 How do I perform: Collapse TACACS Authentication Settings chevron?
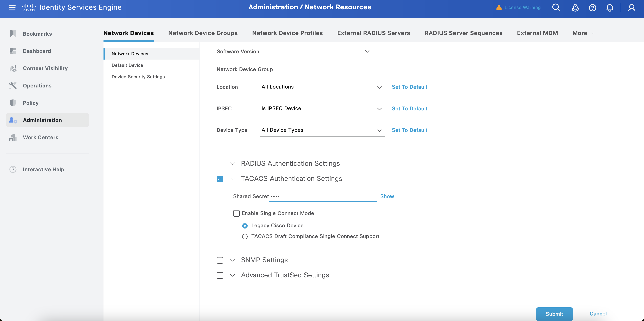point(232,179)
